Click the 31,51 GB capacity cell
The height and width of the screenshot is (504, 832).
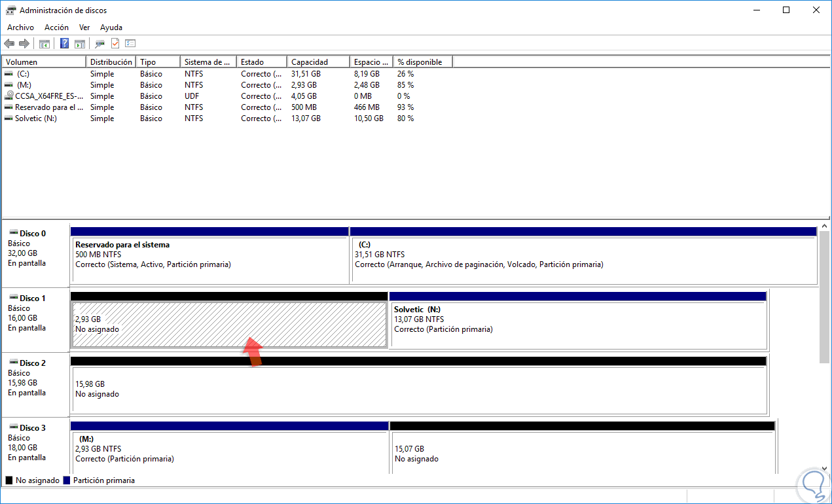(x=306, y=74)
